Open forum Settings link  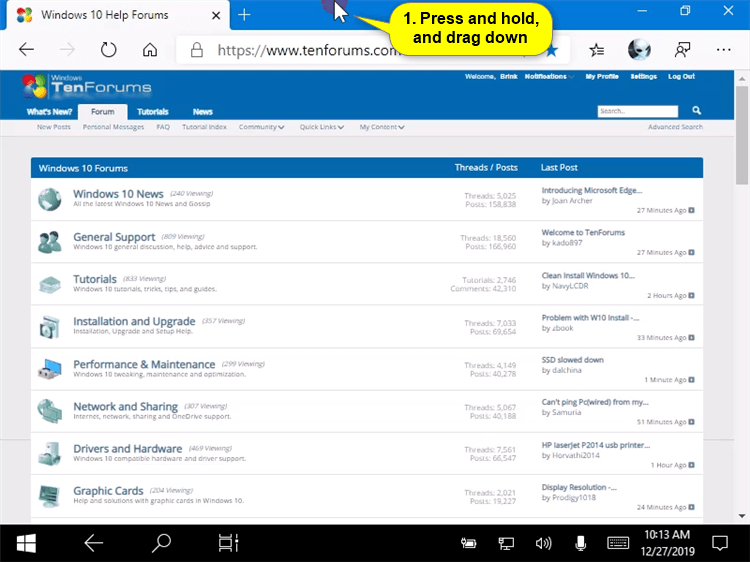[x=643, y=77]
